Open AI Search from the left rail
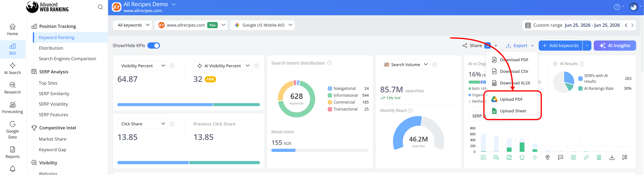The width and height of the screenshot is (644, 175). [x=12, y=69]
